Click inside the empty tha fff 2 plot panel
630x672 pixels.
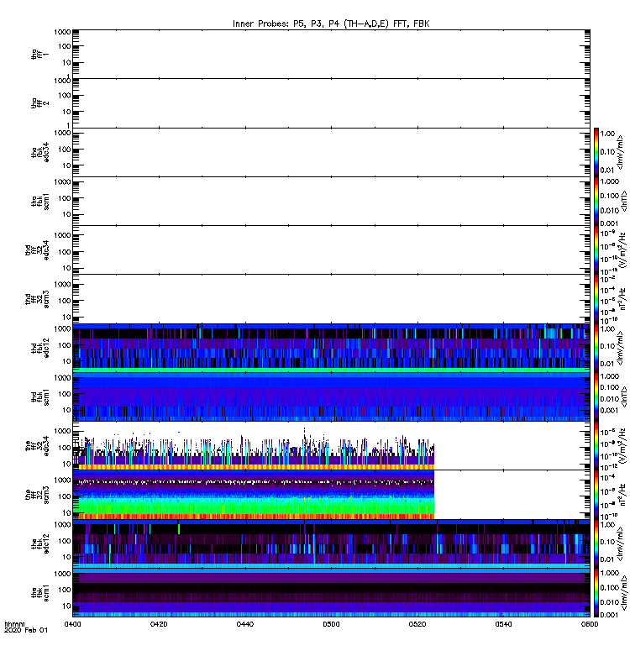coord(331,103)
